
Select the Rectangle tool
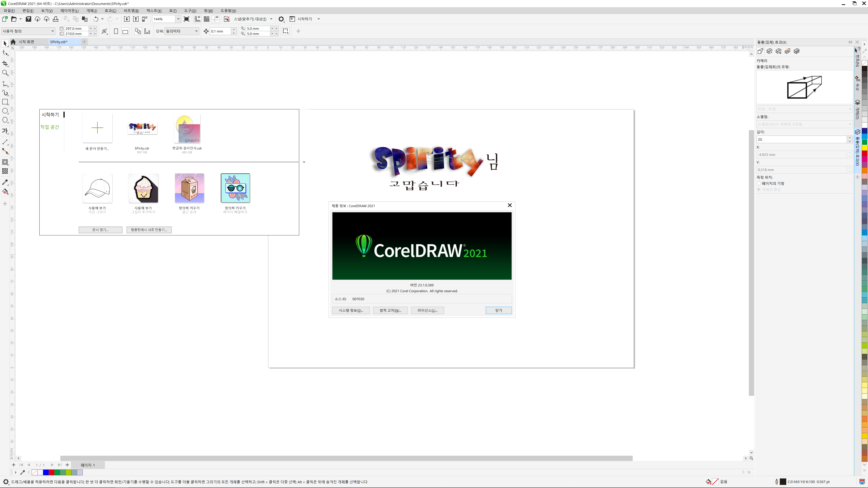(5, 102)
